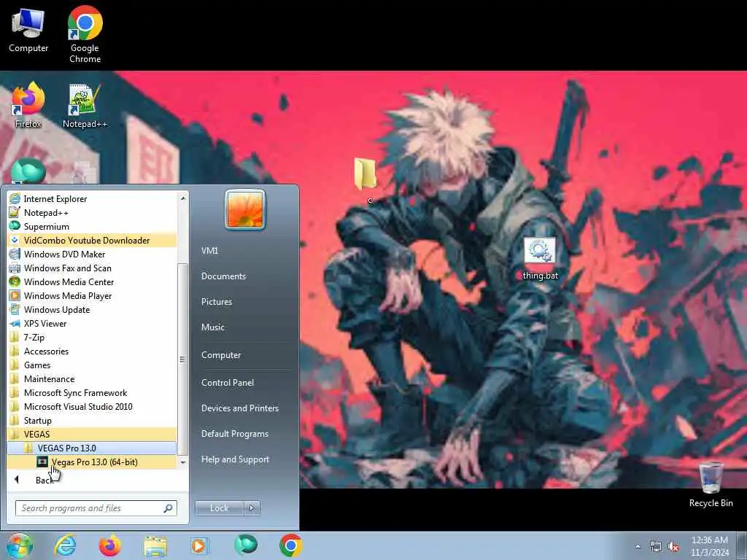Open the Computer desktop icon

pos(28,31)
